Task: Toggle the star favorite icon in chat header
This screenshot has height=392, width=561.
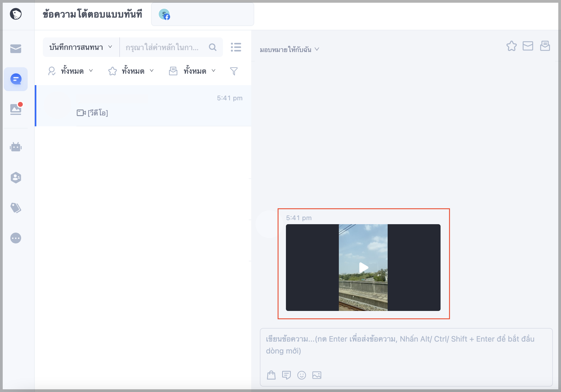Action: [512, 46]
